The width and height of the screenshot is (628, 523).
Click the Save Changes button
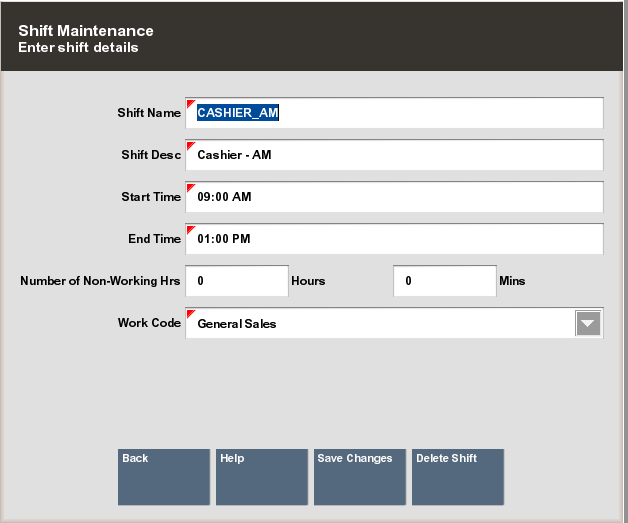[x=360, y=477]
